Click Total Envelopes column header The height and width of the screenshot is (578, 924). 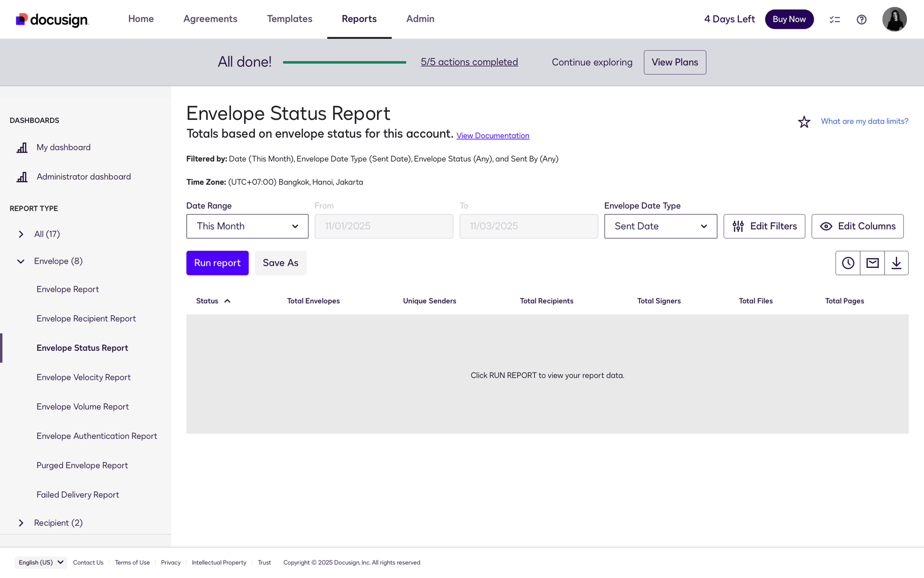point(313,301)
